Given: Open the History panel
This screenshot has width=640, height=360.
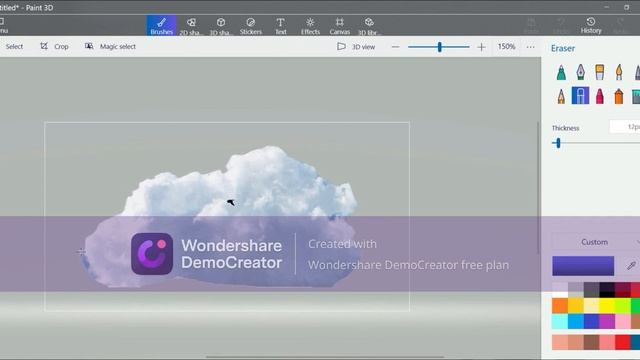Looking at the screenshot, I should point(591,25).
